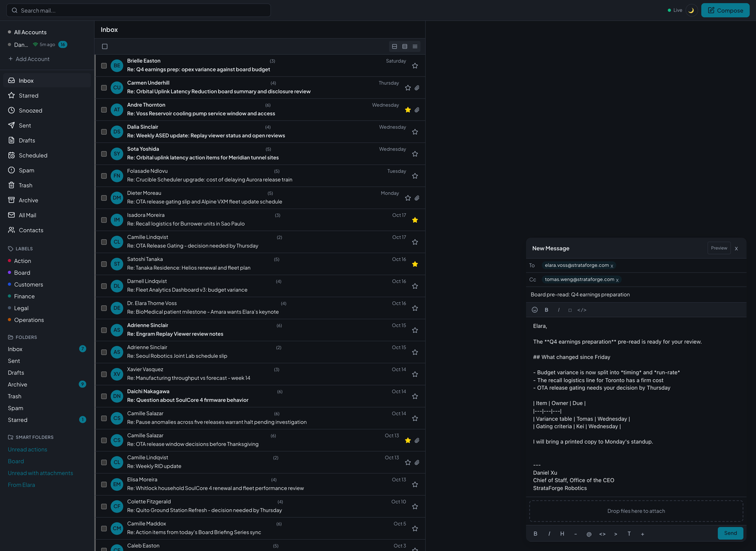The width and height of the screenshot is (756, 551).
Task: Tick the select-all checkbox above message list
Action: 105,47
